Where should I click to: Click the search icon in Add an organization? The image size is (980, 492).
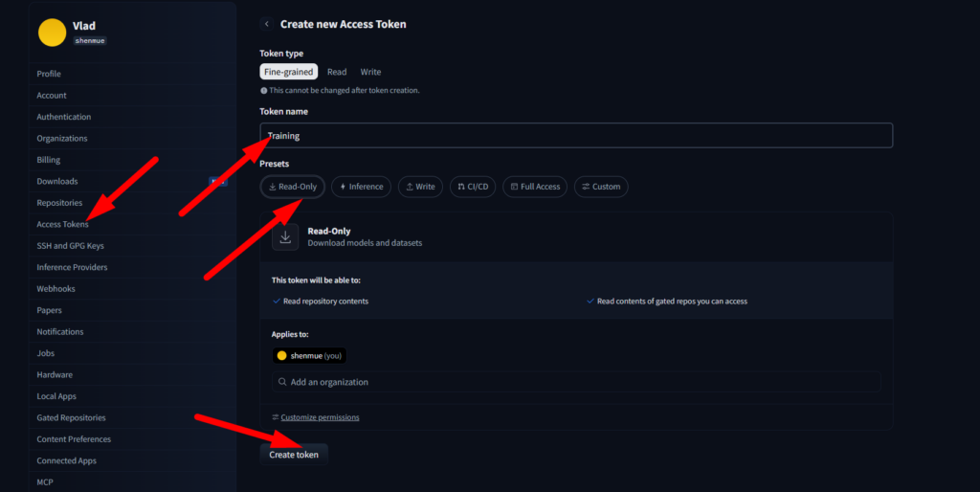(x=282, y=381)
